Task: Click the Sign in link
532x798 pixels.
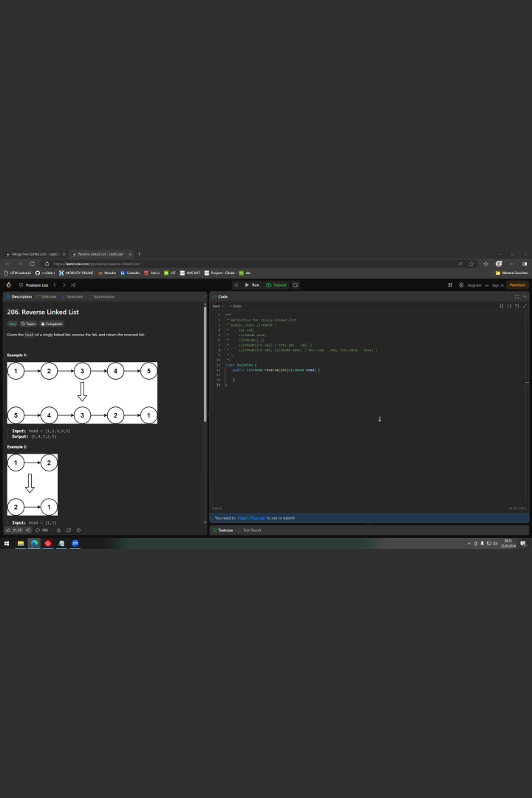Action: tap(497, 285)
